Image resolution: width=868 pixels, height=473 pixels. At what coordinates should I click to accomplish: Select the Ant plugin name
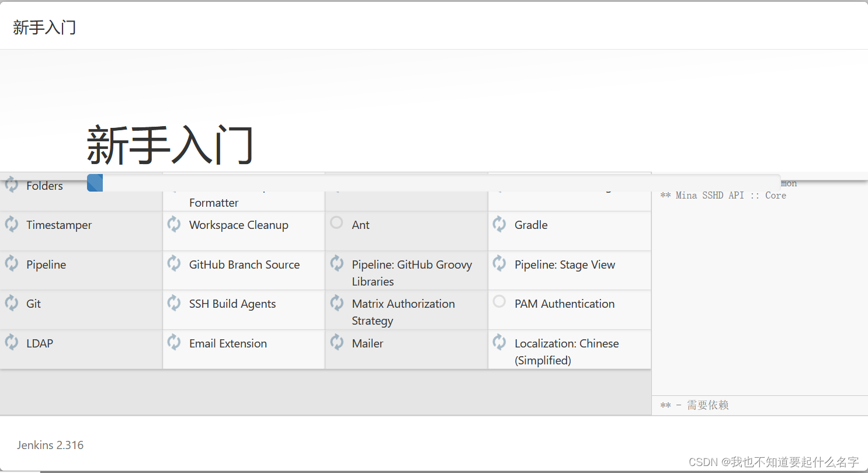(x=361, y=225)
